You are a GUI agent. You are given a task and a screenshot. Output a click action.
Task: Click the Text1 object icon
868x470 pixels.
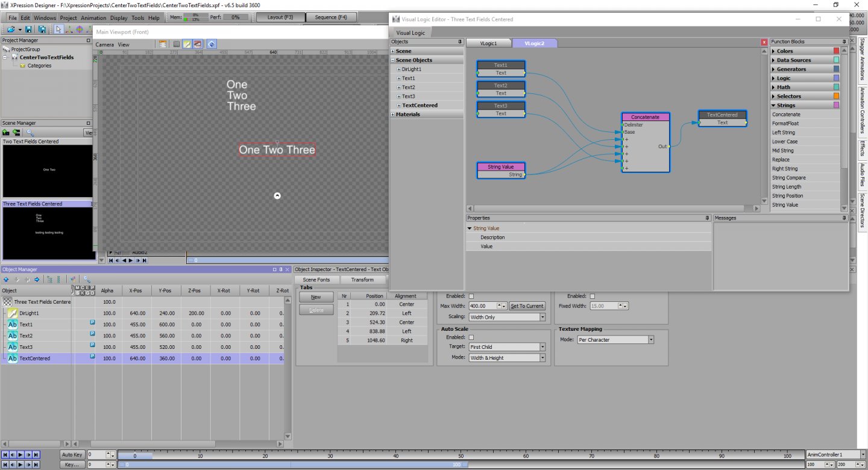coord(13,325)
